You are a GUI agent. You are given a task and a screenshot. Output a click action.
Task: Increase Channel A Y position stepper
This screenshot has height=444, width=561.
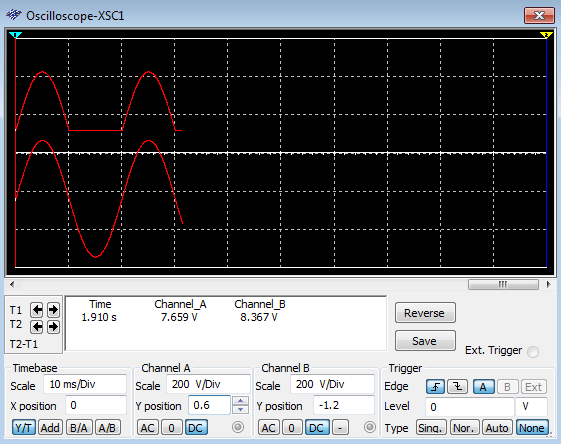[240, 401]
